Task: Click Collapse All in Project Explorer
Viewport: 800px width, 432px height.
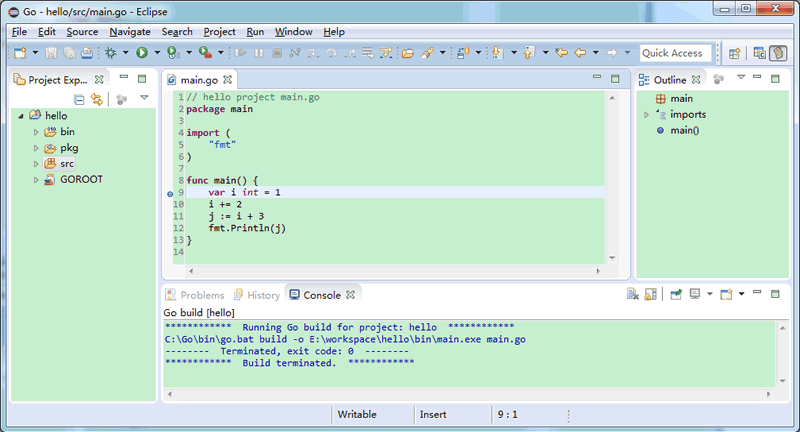Action: (x=79, y=99)
